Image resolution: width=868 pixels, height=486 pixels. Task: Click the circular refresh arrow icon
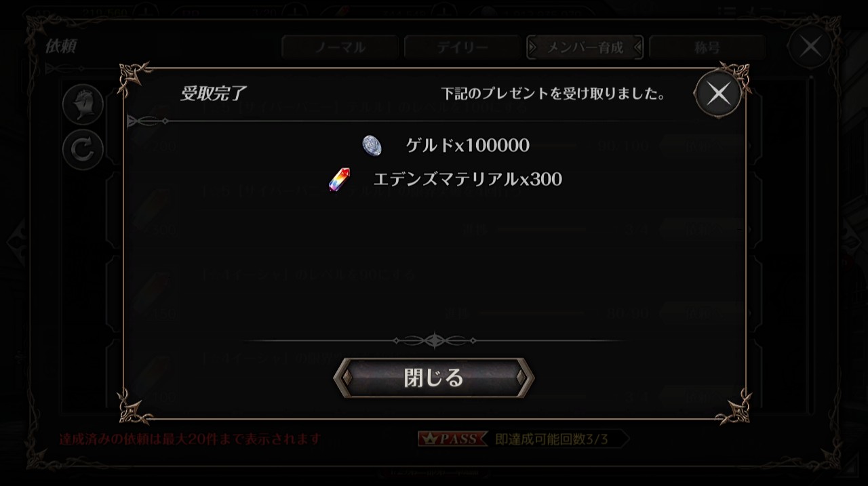tap(83, 150)
